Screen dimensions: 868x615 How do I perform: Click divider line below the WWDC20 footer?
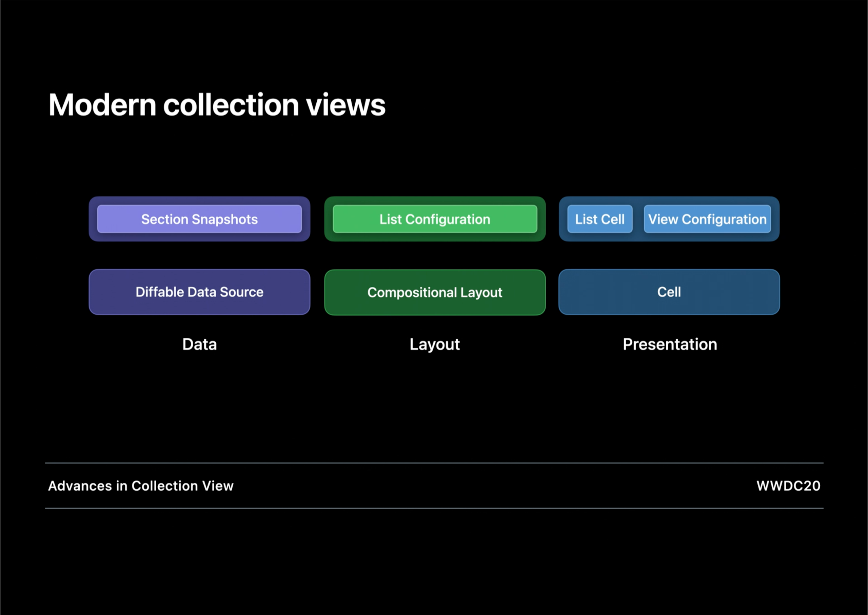click(x=434, y=508)
